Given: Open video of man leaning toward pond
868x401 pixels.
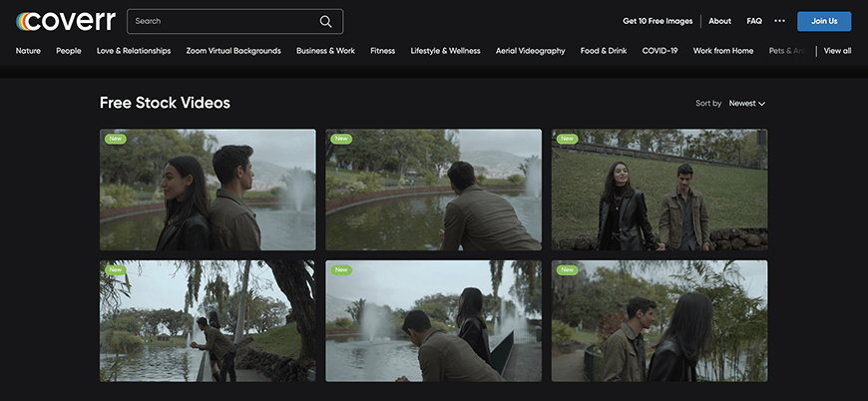Looking at the screenshot, I should tap(433, 190).
